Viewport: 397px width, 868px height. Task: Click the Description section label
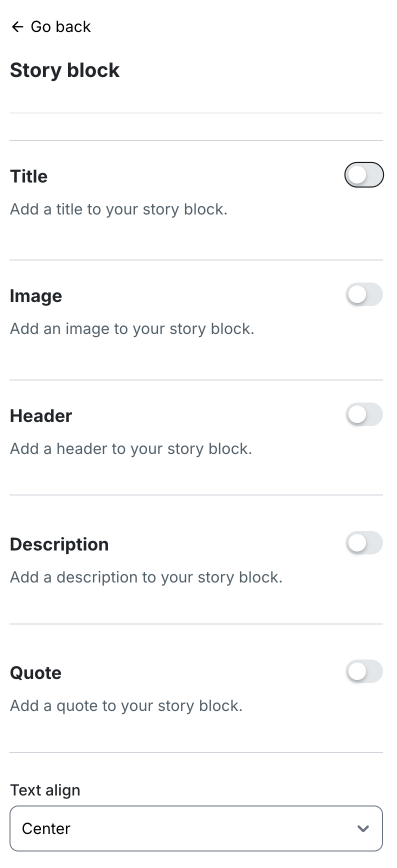(x=59, y=544)
